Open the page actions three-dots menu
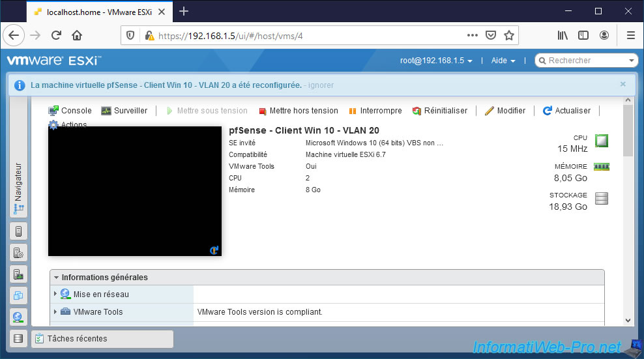Screen dimensions: 644x359 [473, 35]
